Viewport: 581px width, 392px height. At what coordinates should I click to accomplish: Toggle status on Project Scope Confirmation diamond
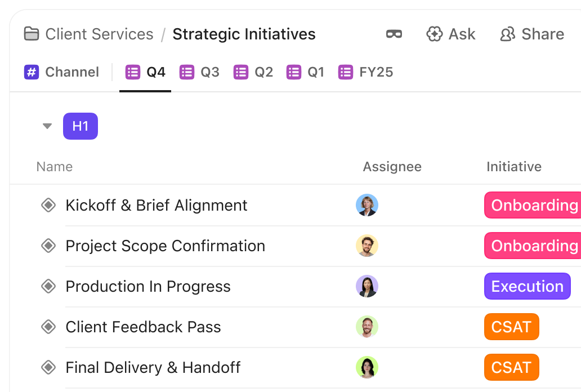(48, 246)
